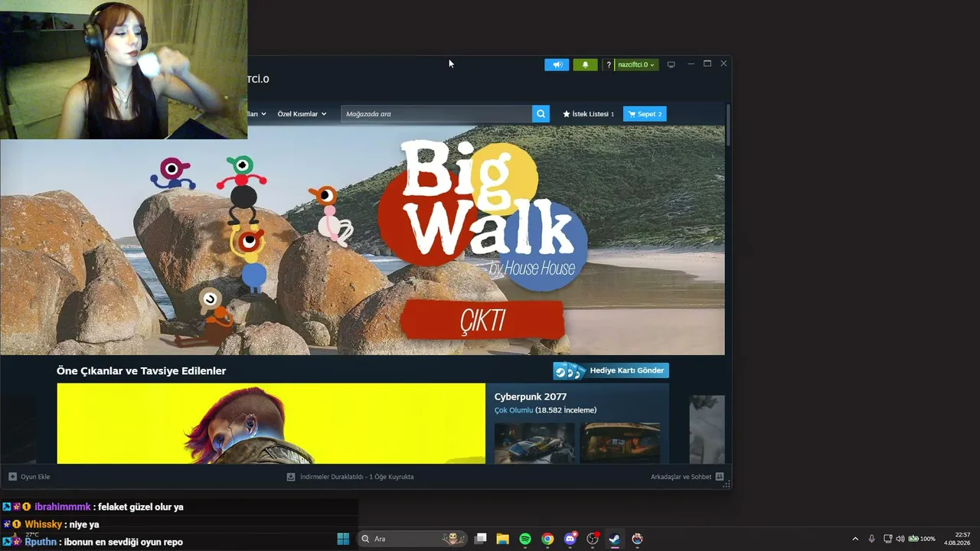Viewport: 980px width, 551px height.
Task: Open Spotify from the taskbar
Action: [x=525, y=539]
